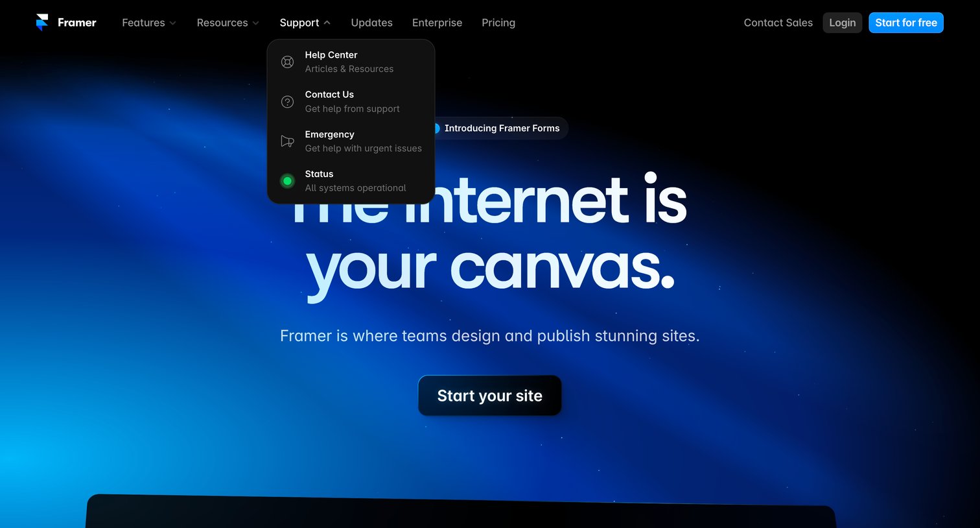Click the Framer wordmark text

coord(76,23)
